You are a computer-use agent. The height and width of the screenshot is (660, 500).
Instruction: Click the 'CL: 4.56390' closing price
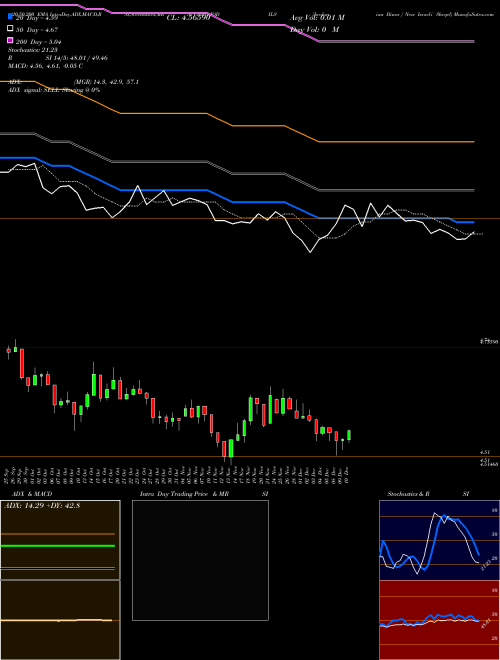(x=188, y=18)
